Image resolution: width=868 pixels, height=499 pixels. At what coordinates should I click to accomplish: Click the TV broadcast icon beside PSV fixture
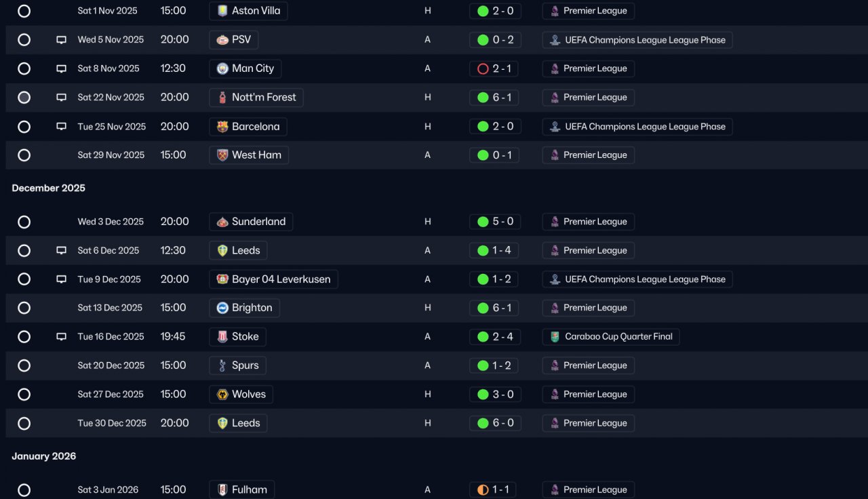[x=62, y=40]
